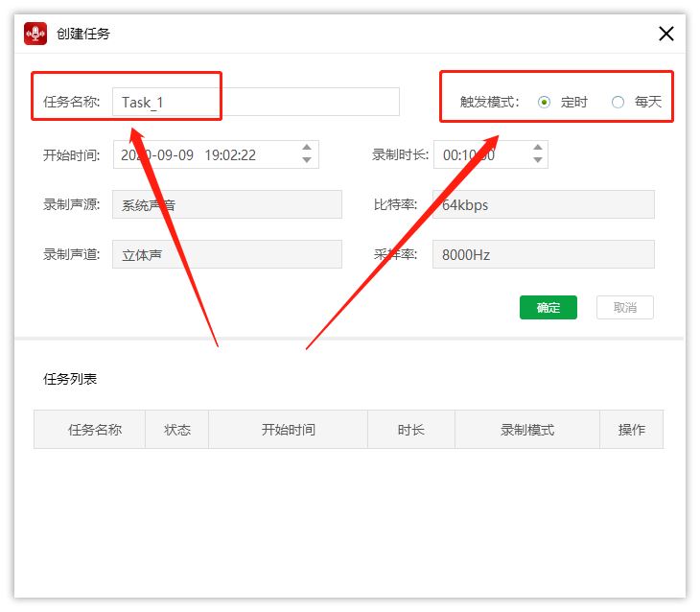Viewport: 700px width, 612px height.
Task: Click the 开始时间 column header in task list
Action: pos(288,430)
